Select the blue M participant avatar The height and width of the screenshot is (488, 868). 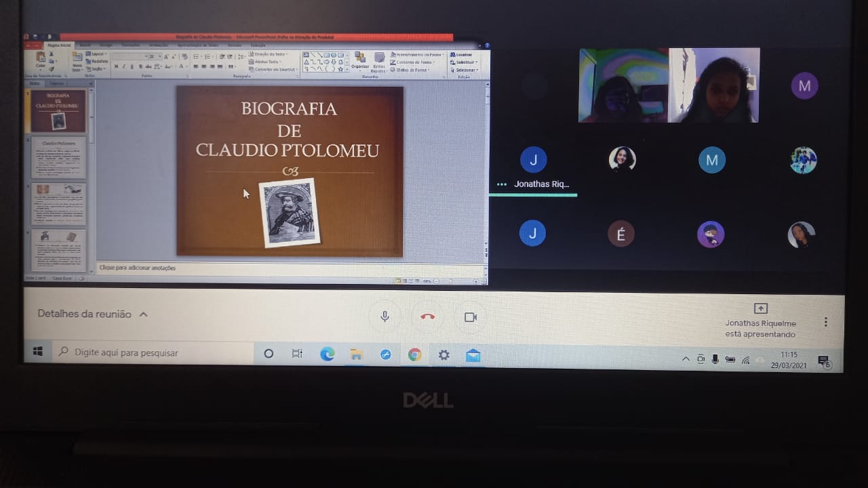tap(711, 160)
